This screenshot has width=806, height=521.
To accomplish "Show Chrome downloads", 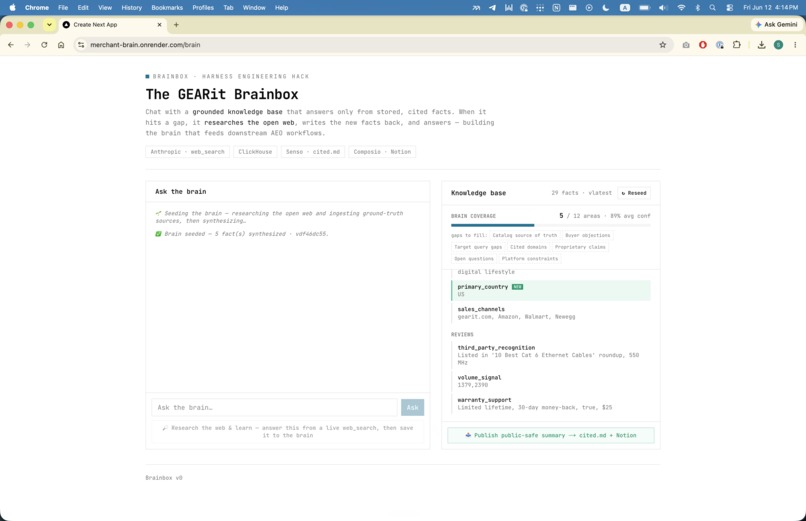I will (x=761, y=45).
